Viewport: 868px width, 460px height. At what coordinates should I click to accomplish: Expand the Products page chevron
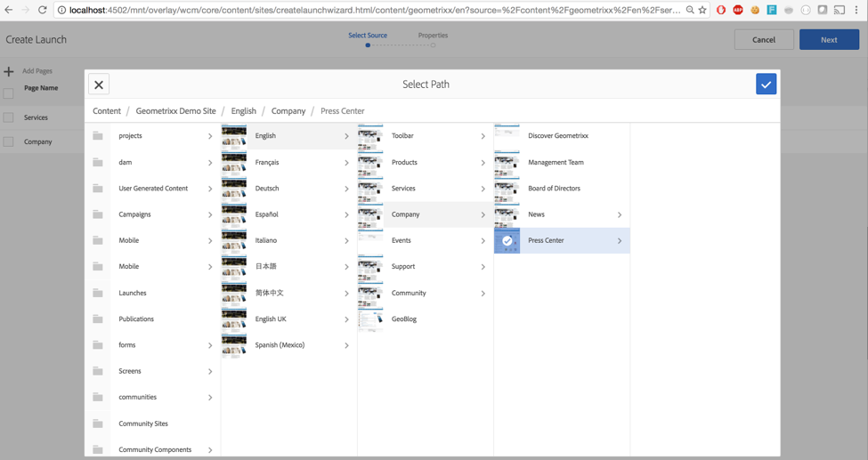point(483,163)
